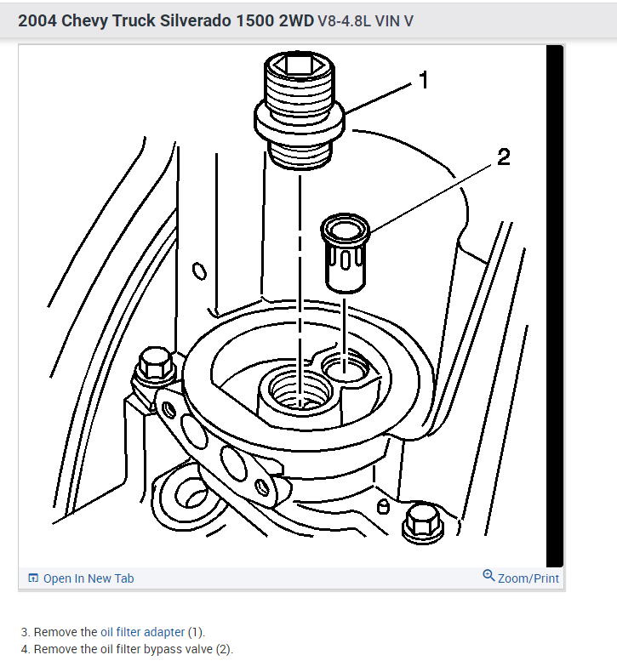The height and width of the screenshot is (672, 617).
Task: Click the V8-4.8L VIN V engine text
Action: [x=365, y=21]
